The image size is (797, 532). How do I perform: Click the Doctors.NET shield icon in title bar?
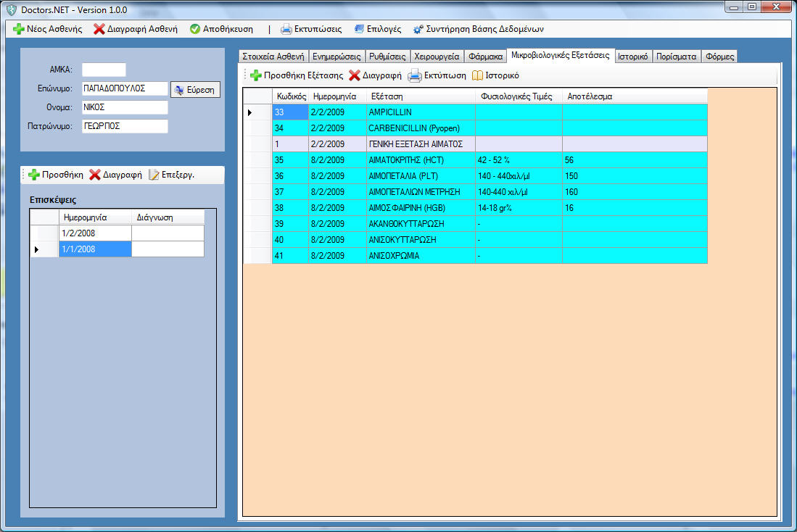click(x=11, y=9)
